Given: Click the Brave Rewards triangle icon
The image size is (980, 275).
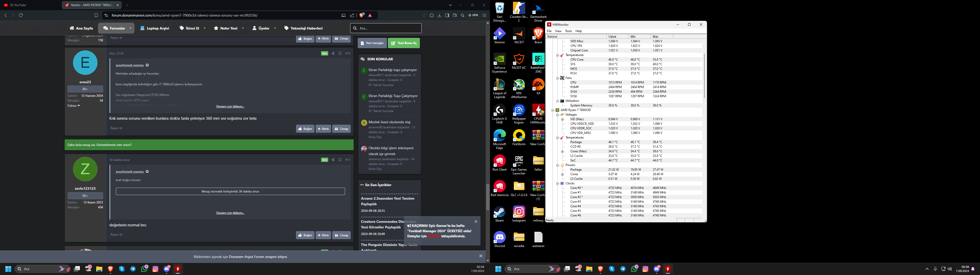Looking at the screenshot, I should 370,15.
